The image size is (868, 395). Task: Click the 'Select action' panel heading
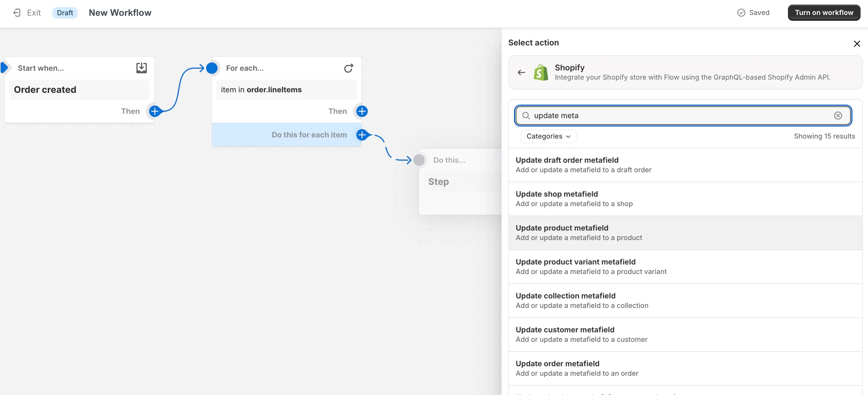533,43
